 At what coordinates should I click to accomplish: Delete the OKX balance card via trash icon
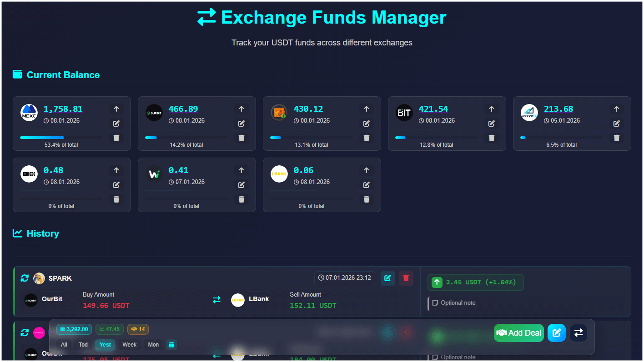(116, 199)
